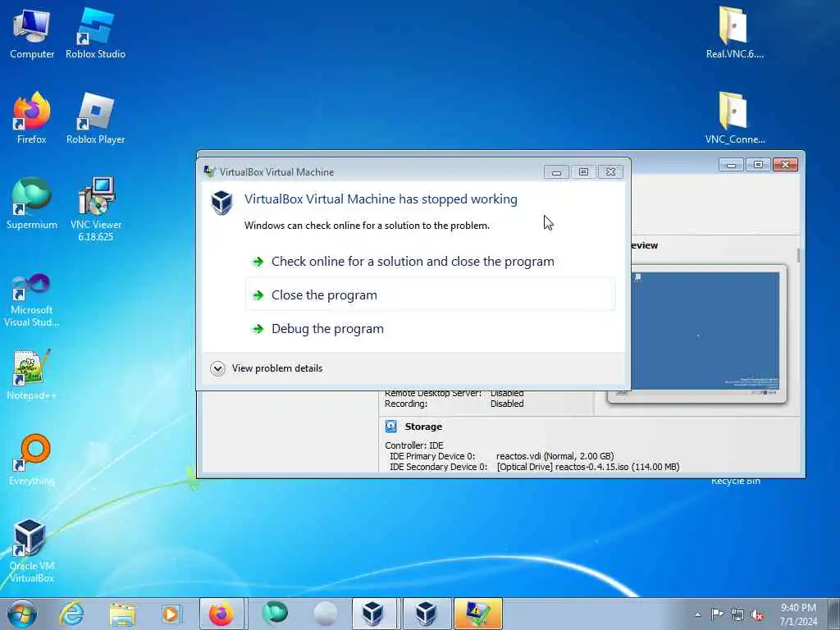
Task: Expand View problem details
Action: tap(267, 368)
